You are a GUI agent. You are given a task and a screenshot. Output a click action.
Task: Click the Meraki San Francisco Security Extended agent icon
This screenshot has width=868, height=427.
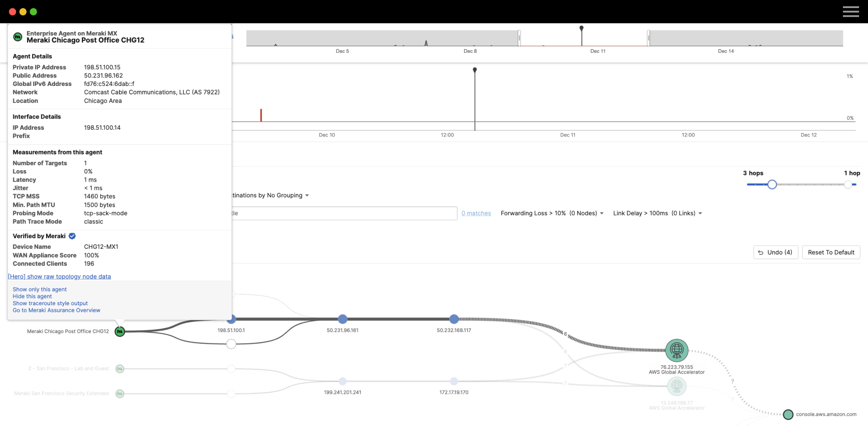click(x=119, y=393)
